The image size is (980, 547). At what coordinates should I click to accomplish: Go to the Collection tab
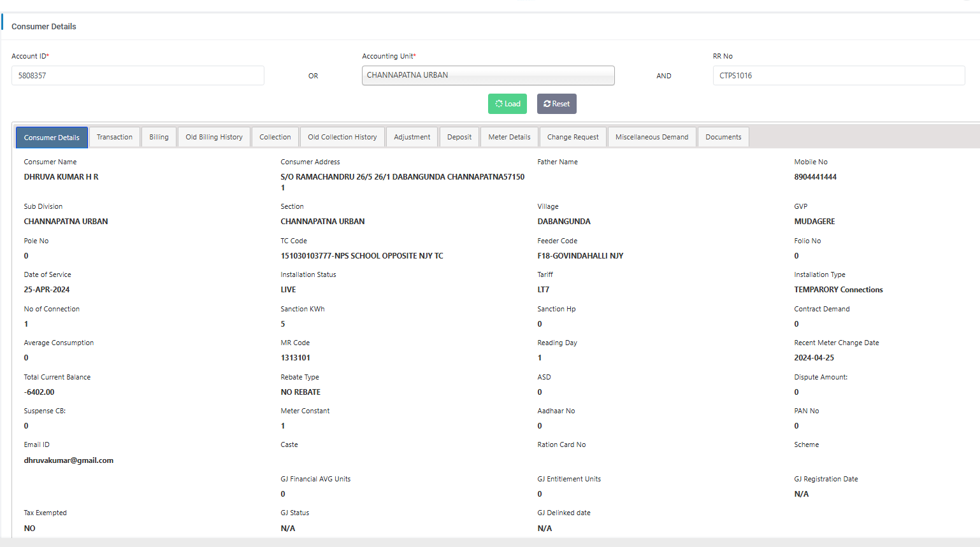[275, 137]
